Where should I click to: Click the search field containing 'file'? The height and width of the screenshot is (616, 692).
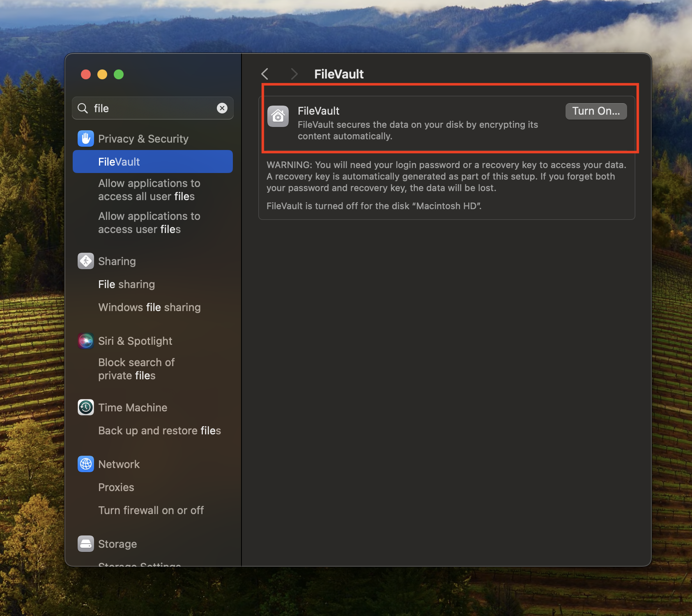pos(153,108)
